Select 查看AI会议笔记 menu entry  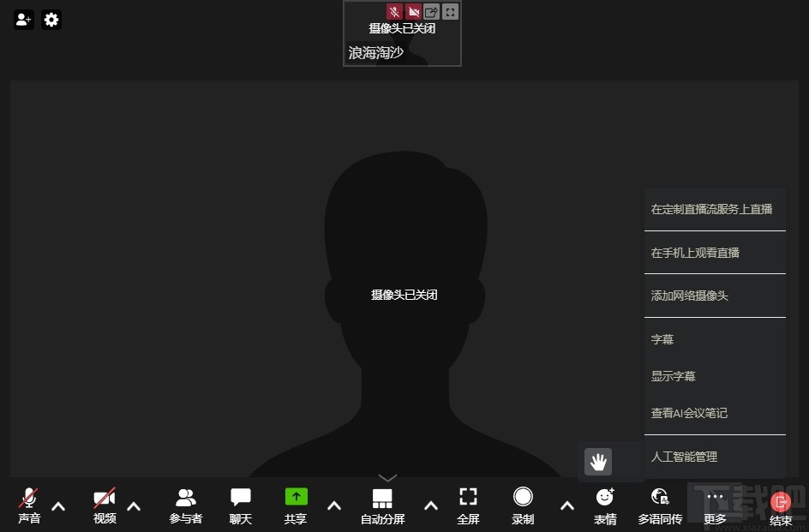click(688, 413)
